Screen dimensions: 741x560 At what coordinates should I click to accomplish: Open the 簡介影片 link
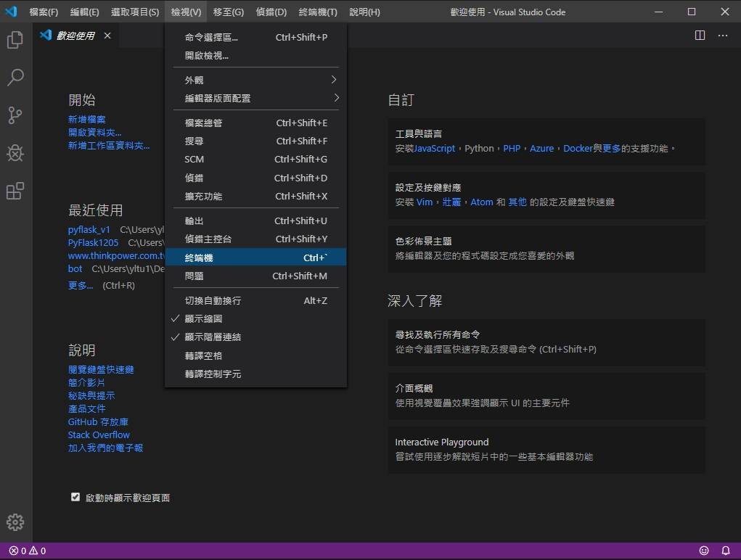(86, 382)
